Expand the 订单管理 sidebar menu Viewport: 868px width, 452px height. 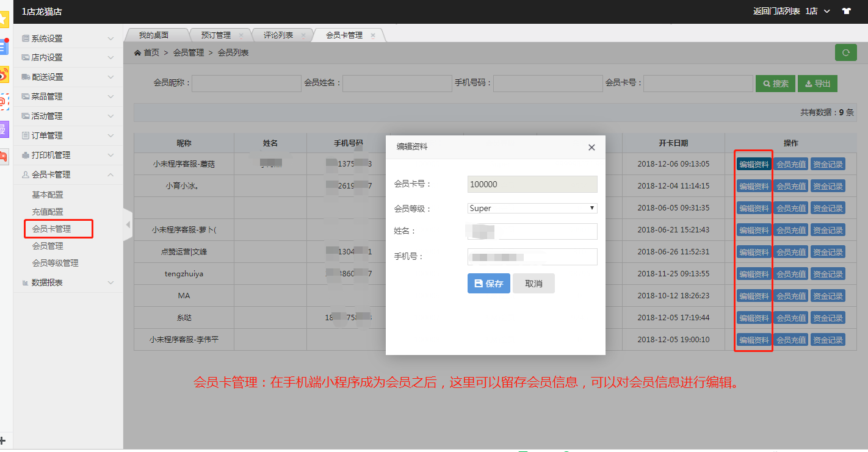(x=68, y=135)
